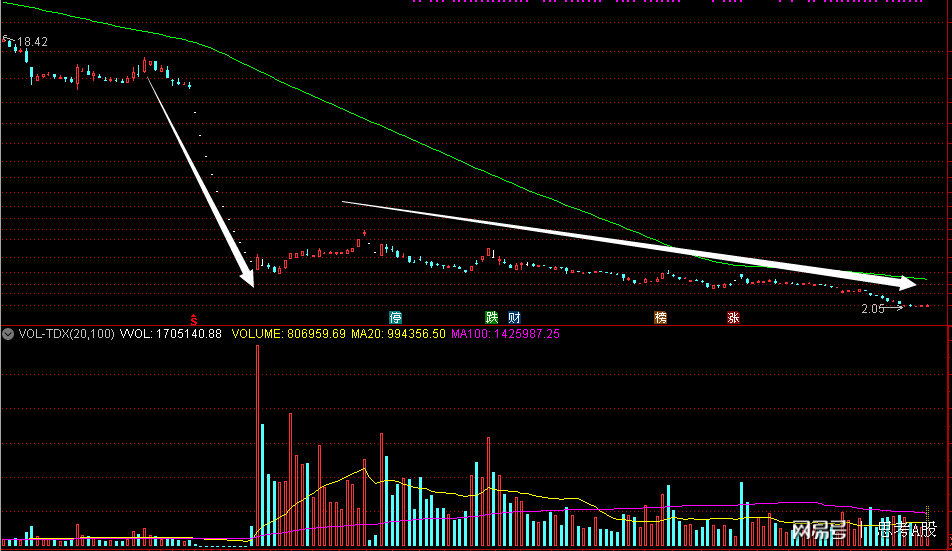This screenshot has width=952, height=551.
Task: Click the tallest red volume bar
Action: pos(257,440)
